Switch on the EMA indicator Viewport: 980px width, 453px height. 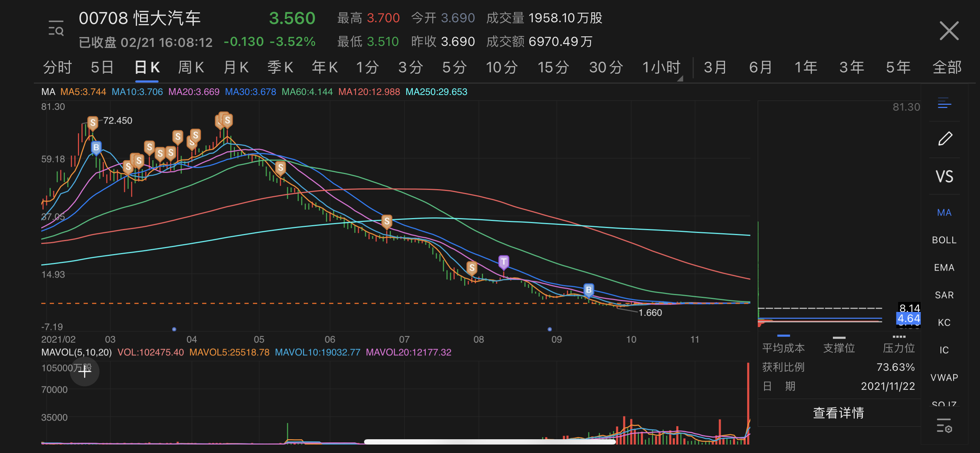944,267
